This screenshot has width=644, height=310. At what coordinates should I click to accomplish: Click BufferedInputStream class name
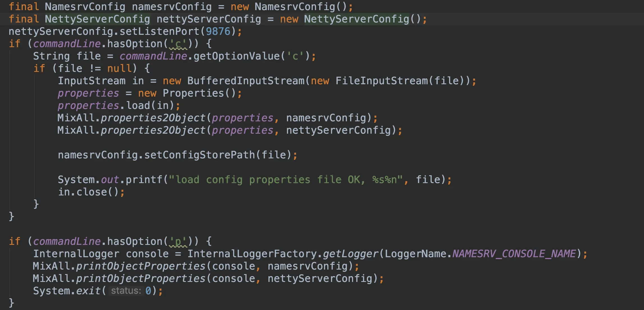(x=246, y=81)
